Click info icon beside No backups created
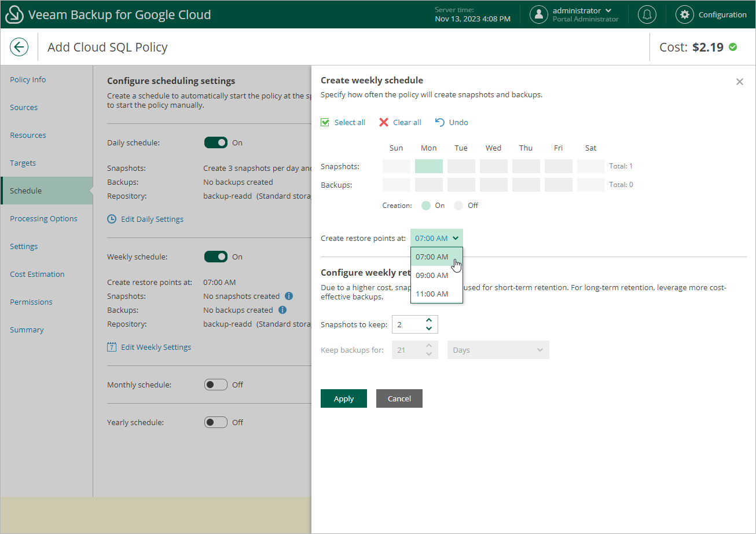Screen dimensions: 756x534 [282, 310]
